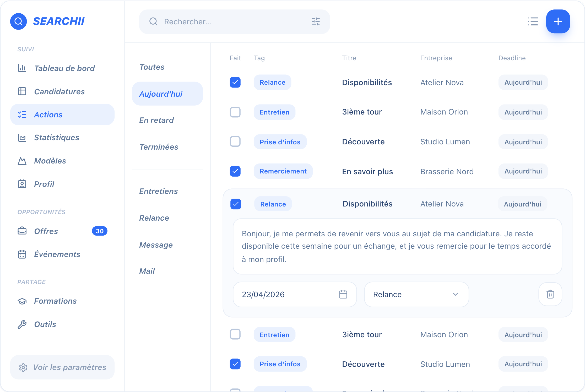
Task: Select the En retard filter
Action: 156,120
